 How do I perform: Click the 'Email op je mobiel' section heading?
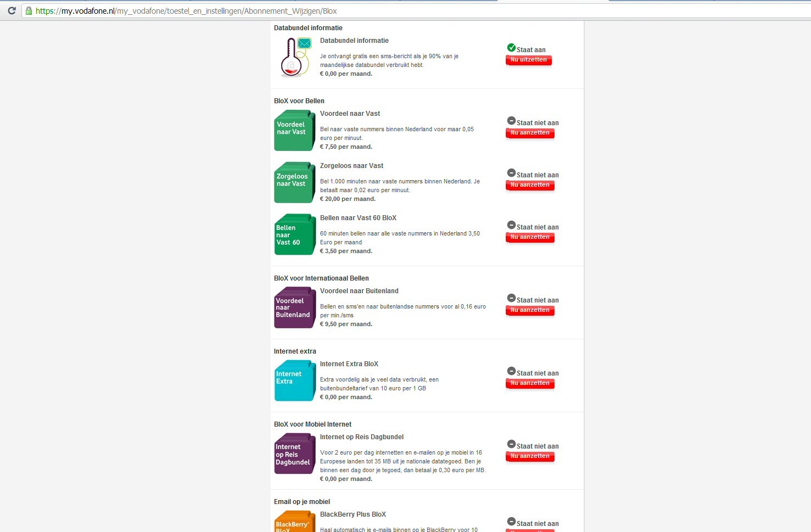tap(302, 502)
